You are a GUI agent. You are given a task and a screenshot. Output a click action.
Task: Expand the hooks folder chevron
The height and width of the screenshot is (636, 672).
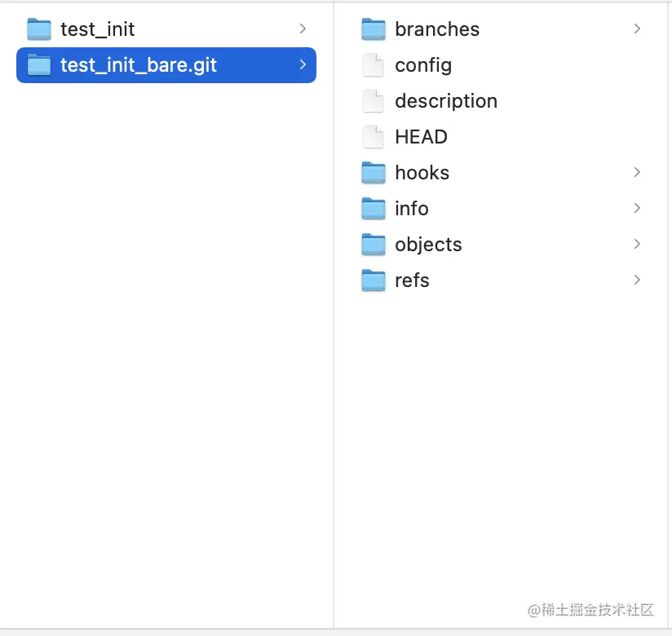(x=637, y=173)
